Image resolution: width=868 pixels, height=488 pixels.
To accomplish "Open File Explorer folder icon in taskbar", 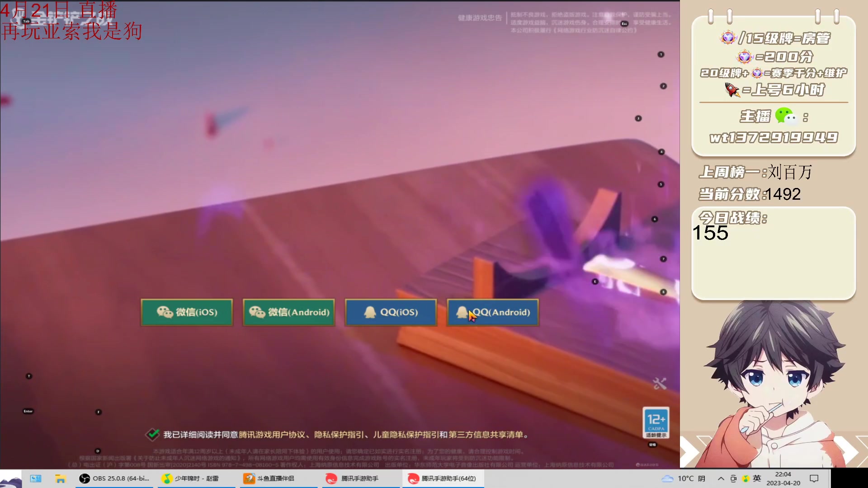I will pyautogui.click(x=60, y=479).
